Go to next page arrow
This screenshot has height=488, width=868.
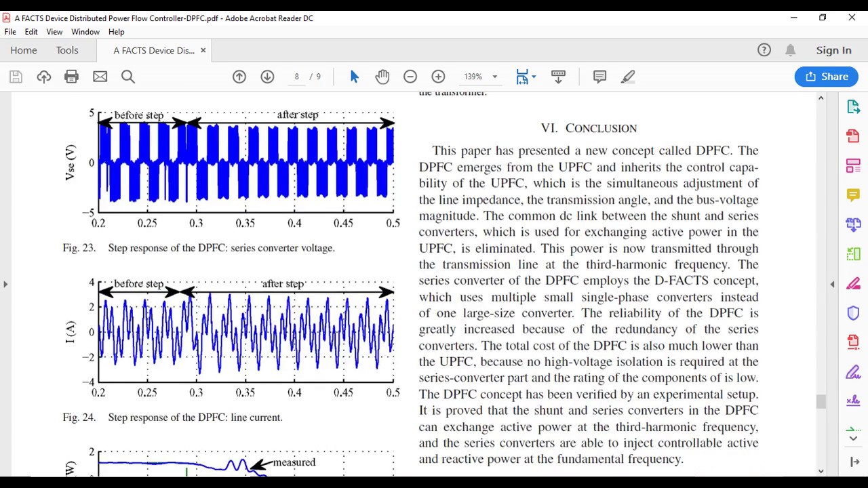click(267, 77)
